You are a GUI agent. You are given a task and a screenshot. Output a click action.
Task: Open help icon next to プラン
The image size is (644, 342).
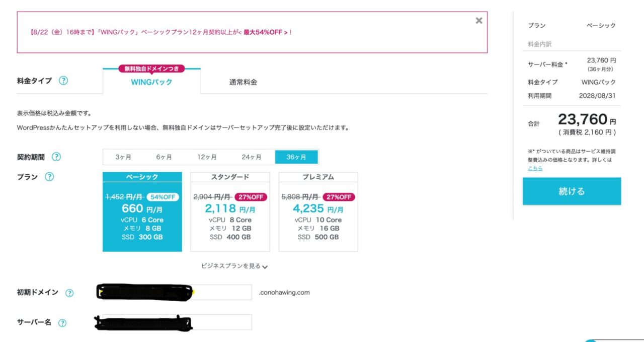click(x=49, y=177)
